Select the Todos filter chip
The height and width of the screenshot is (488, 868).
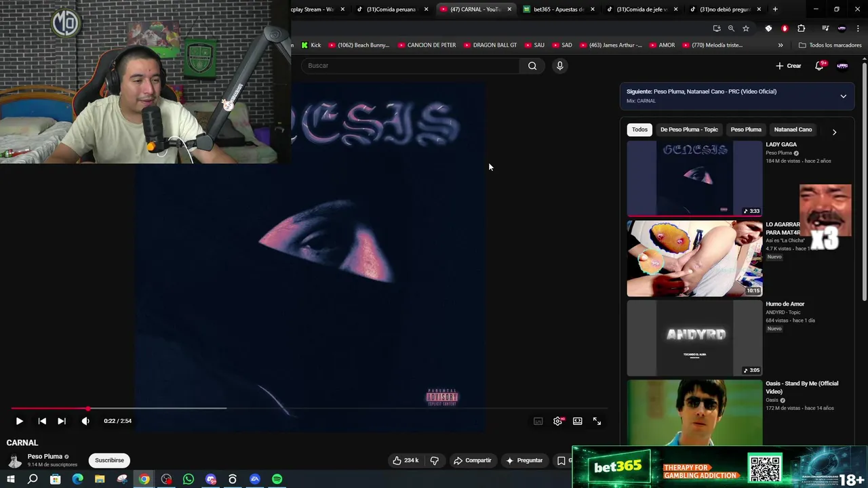[x=639, y=129]
